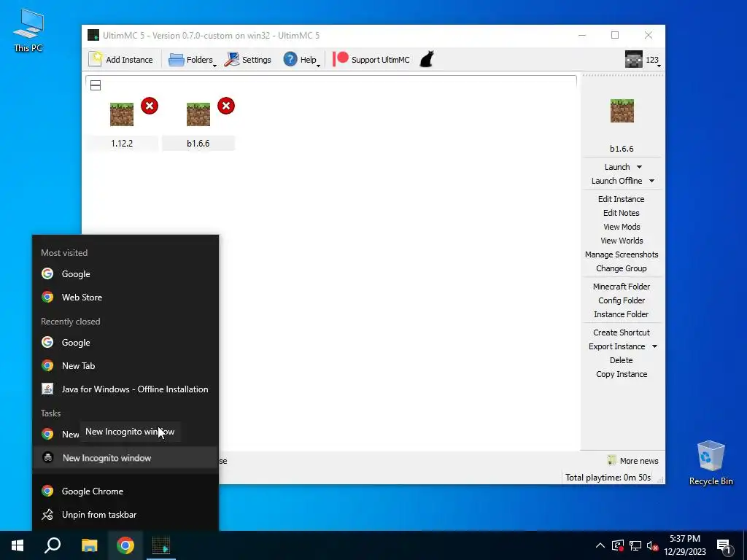Click Copy Instance
The image size is (747, 560).
pyautogui.click(x=622, y=374)
